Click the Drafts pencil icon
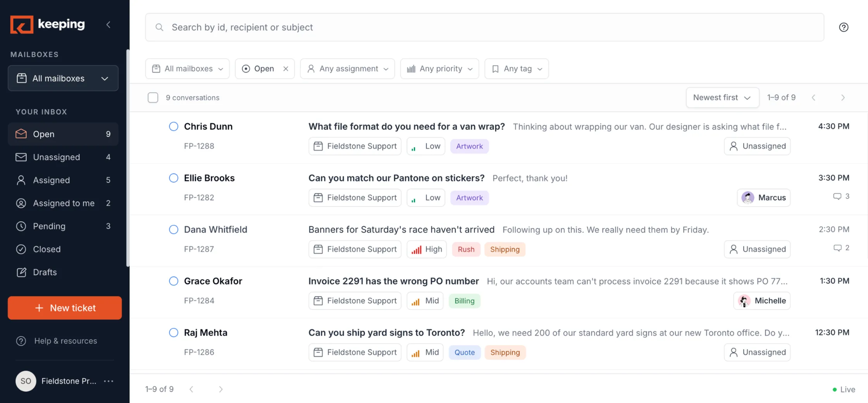The width and height of the screenshot is (868, 403). [x=21, y=272]
